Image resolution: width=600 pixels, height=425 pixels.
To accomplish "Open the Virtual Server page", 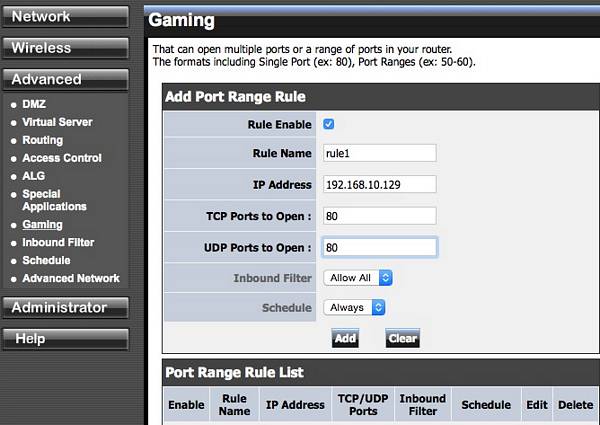I will point(57,122).
